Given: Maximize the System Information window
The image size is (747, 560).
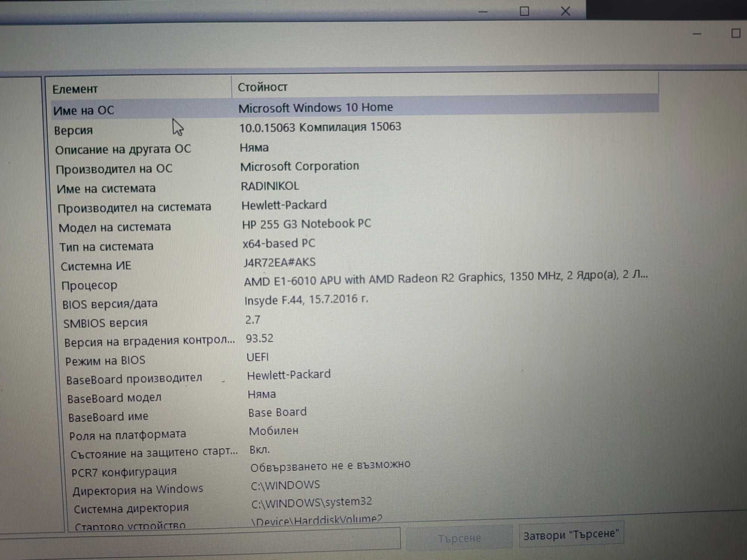Looking at the screenshot, I should (524, 12).
